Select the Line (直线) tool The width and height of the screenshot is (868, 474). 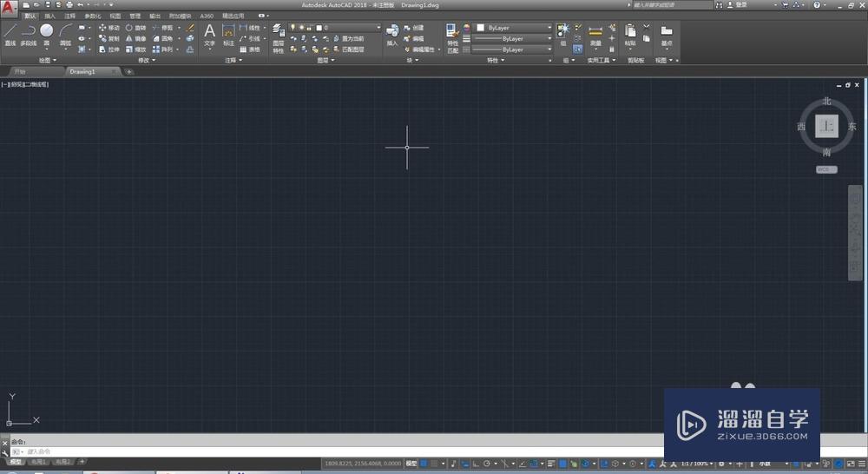tap(10, 35)
